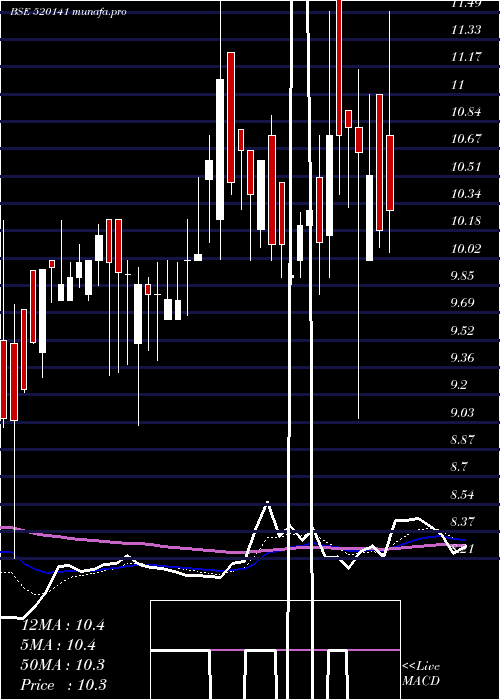Click the 10.51 price axis label
The width and height of the screenshot is (500, 700).
[x=466, y=167]
